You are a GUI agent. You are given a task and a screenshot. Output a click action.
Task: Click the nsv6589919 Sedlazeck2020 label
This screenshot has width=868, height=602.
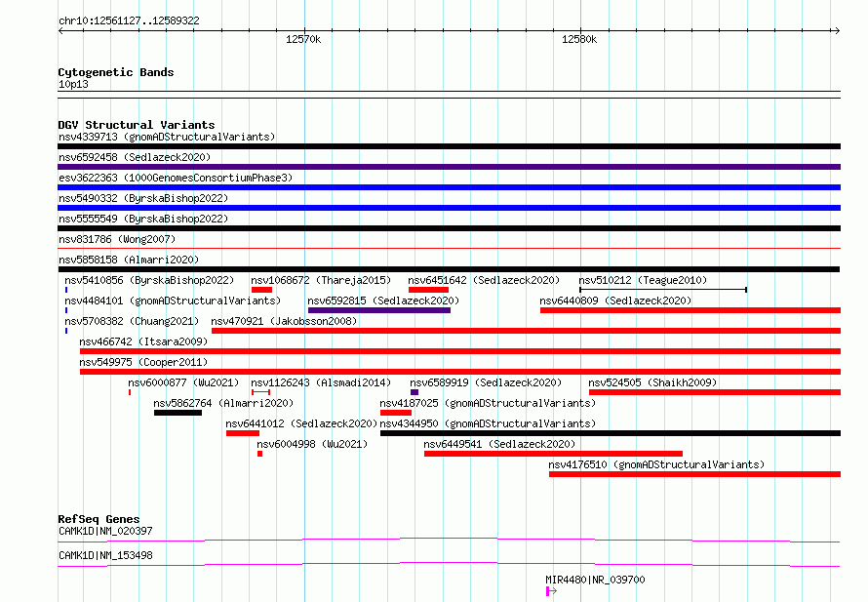pos(486,382)
